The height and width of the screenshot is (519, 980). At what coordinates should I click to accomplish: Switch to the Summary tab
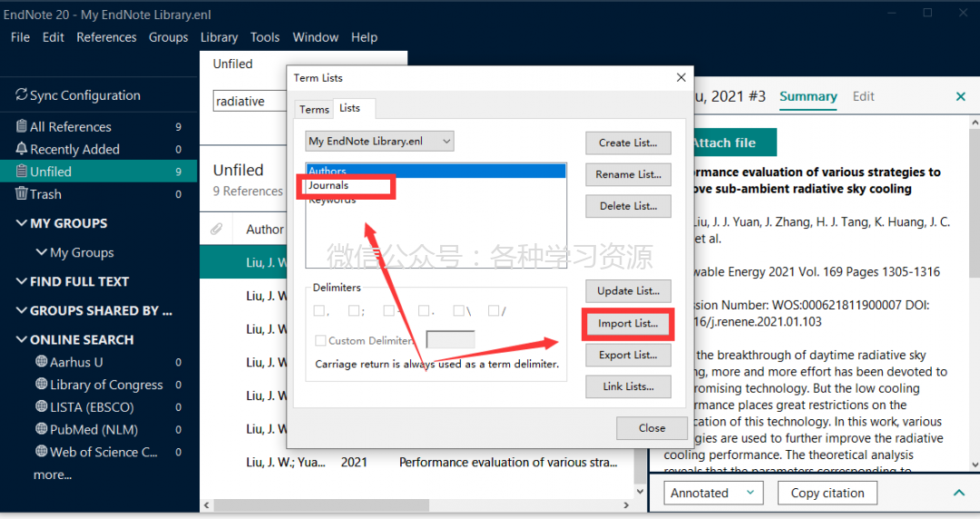pyautogui.click(x=808, y=96)
